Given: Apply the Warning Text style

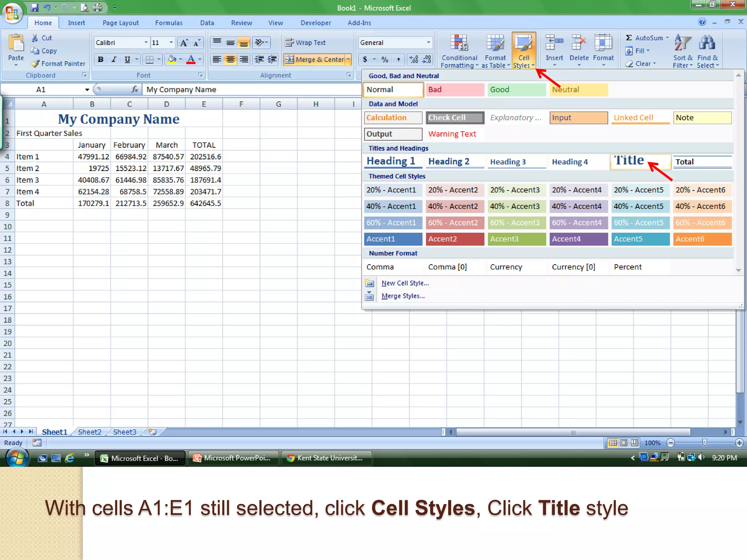Looking at the screenshot, I should pos(455,134).
